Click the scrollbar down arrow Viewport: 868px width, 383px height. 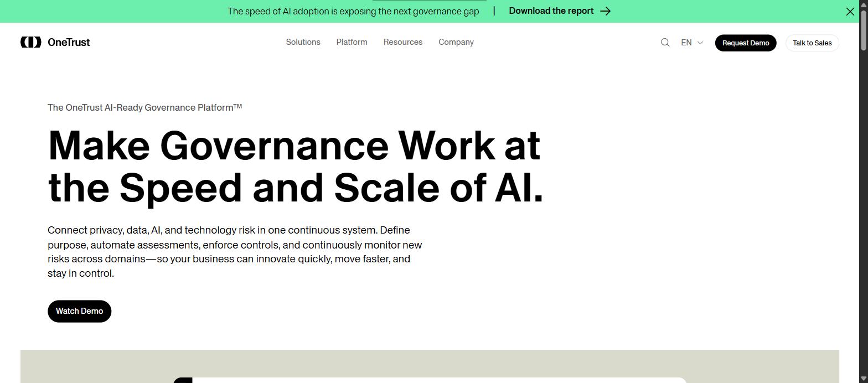click(864, 379)
